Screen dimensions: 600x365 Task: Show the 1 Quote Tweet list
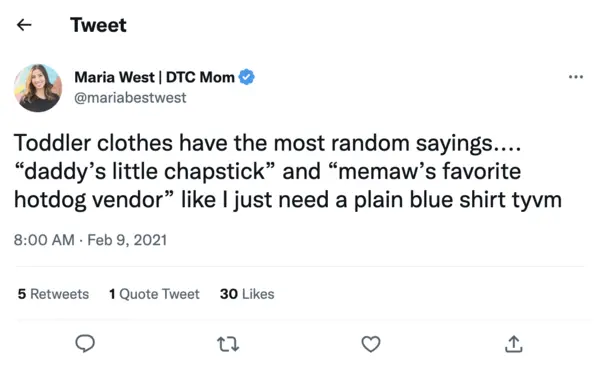(x=154, y=294)
